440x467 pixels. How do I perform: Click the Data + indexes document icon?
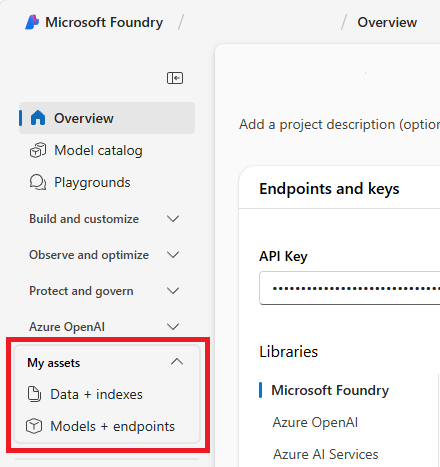click(x=34, y=394)
